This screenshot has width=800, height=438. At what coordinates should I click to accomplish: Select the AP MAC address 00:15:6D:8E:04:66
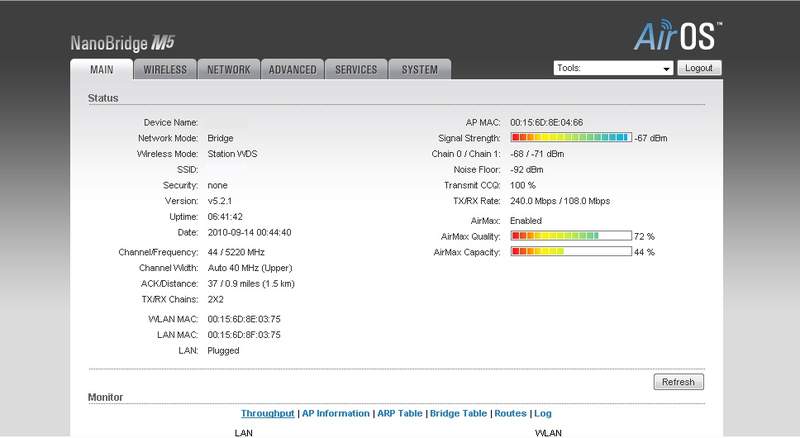[546, 123]
